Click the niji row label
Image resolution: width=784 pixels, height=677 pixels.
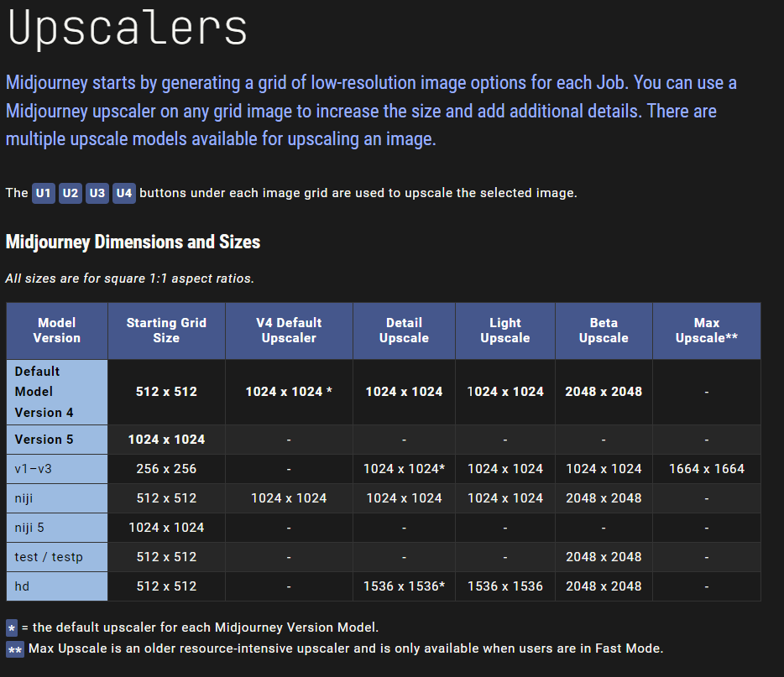tap(57, 498)
